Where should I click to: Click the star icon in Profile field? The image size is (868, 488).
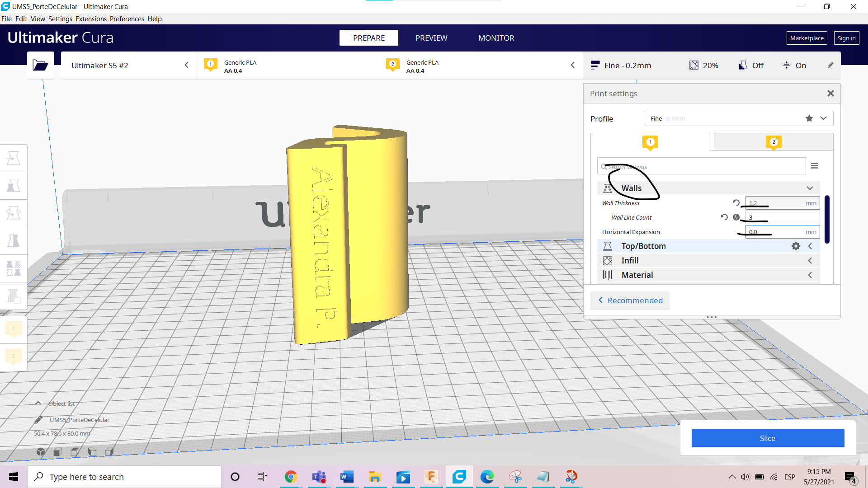[809, 118]
